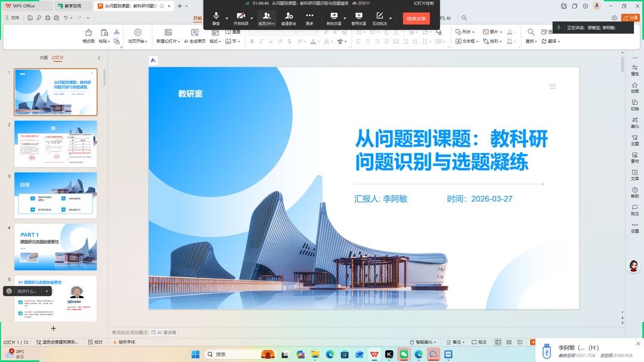
Task: Open the members list (成员)
Action: [x=266, y=18]
